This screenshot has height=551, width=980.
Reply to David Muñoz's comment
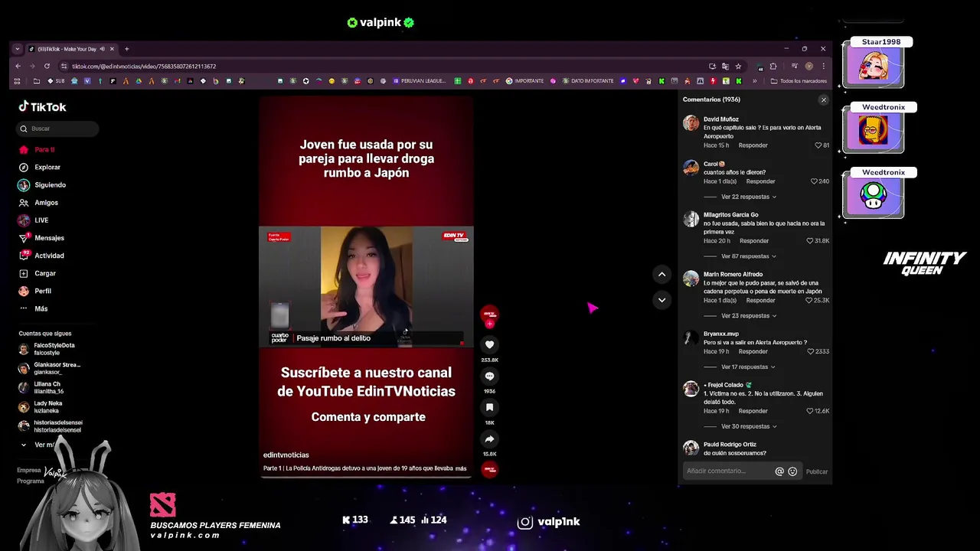753,145
